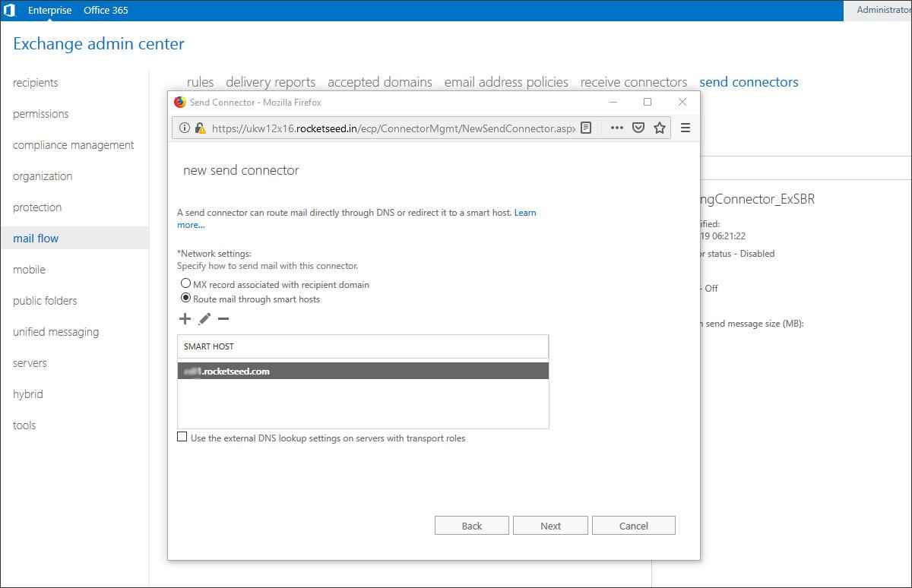Click the Back button
Image resolution: width=912 pixels, height=588 pixels.
point(472,526)
